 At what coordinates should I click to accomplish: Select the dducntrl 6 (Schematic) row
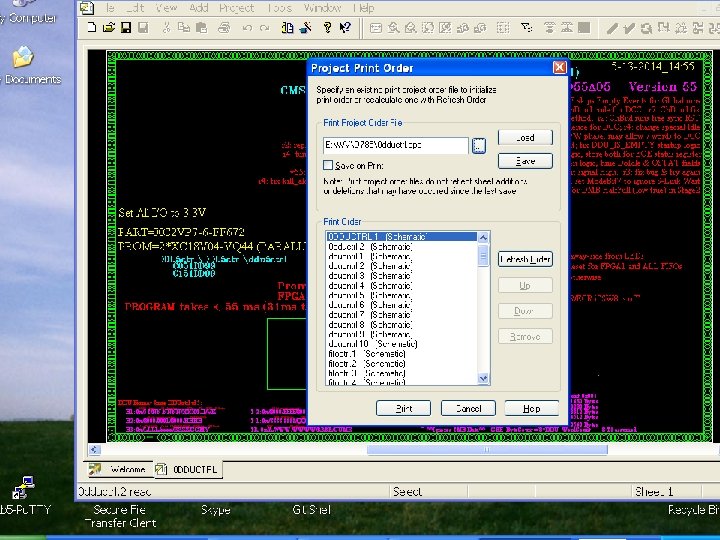(x=402, y=305)
